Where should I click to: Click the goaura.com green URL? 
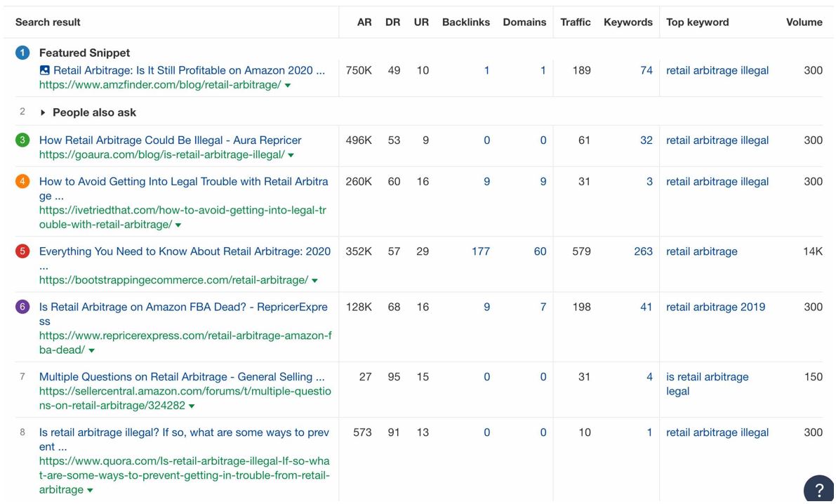(161, 154)
